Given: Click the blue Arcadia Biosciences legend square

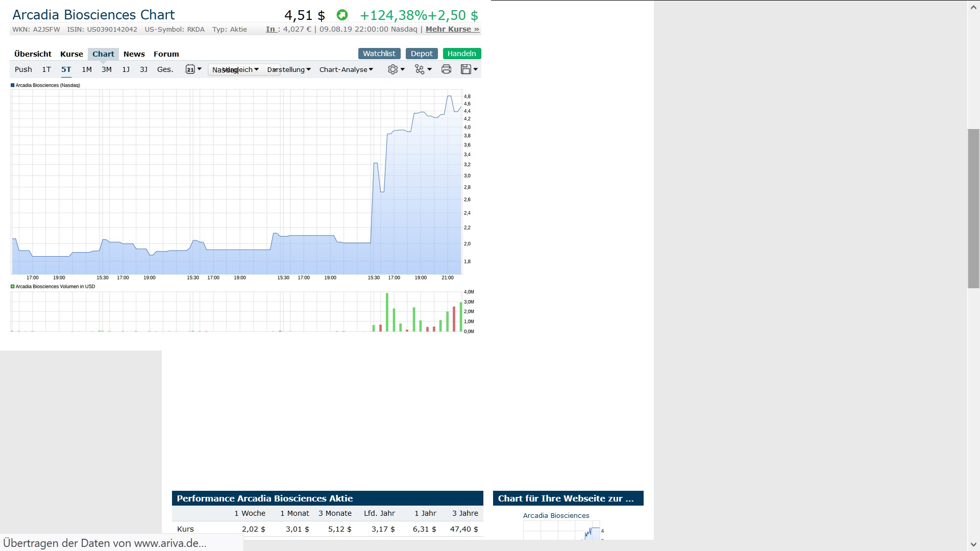Looking at the screenshot, I should click(13, 85).
